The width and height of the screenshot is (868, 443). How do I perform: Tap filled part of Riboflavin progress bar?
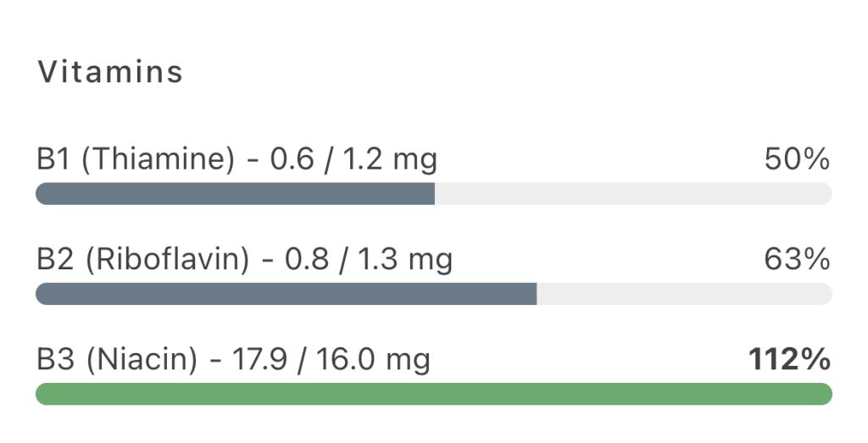(x=287, y=294)
